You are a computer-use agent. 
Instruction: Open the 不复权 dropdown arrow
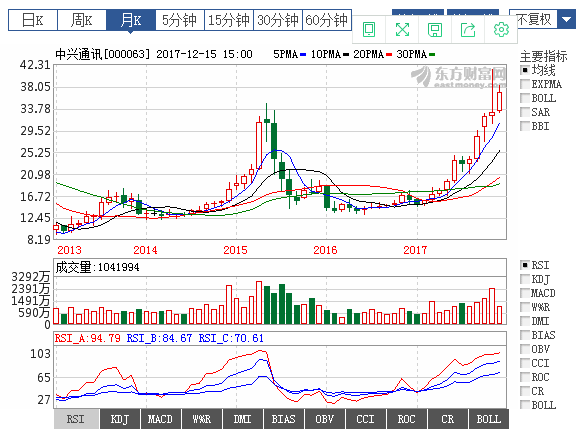tap(566, 19)
